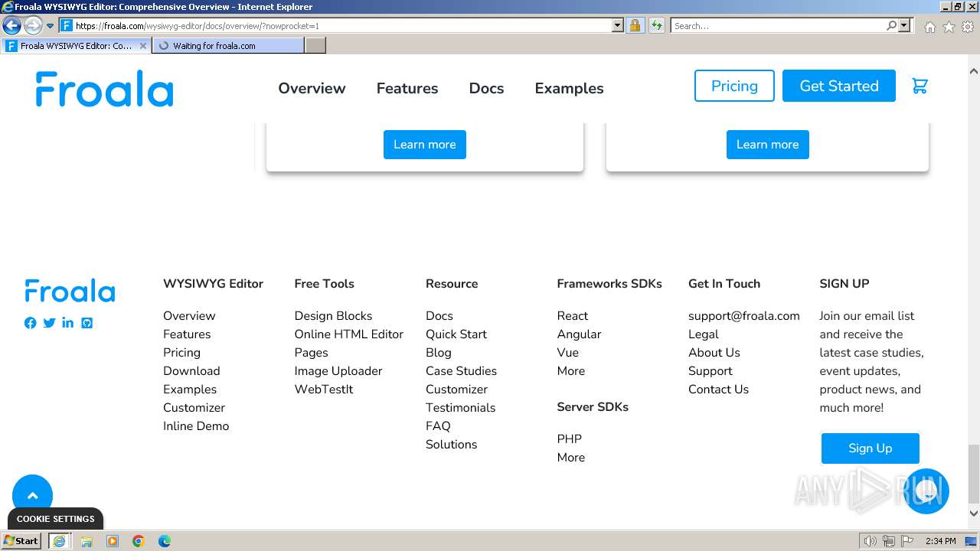Click the Sign Up button
Screen dimensions: 980x551
[871, 448]
